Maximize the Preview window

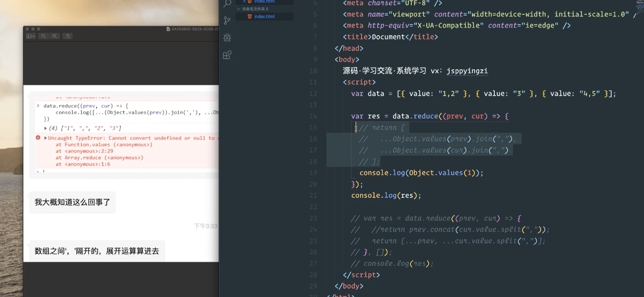click(x=39, y=29)
